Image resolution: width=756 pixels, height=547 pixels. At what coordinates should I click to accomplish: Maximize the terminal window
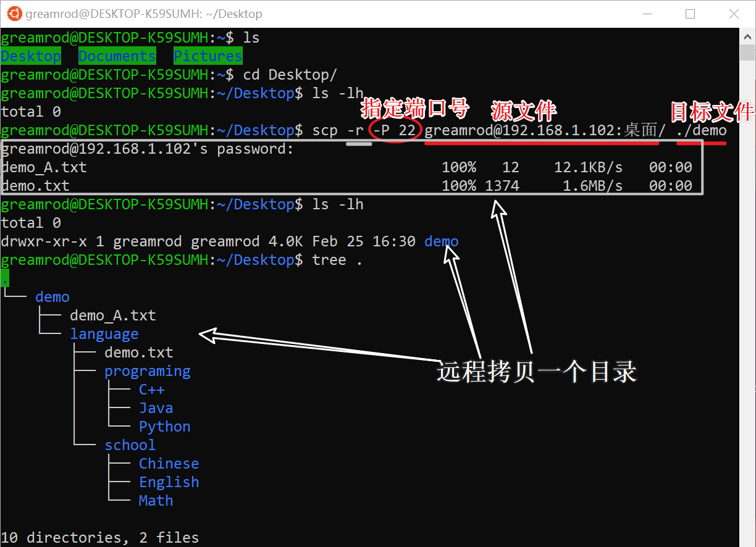691,14
